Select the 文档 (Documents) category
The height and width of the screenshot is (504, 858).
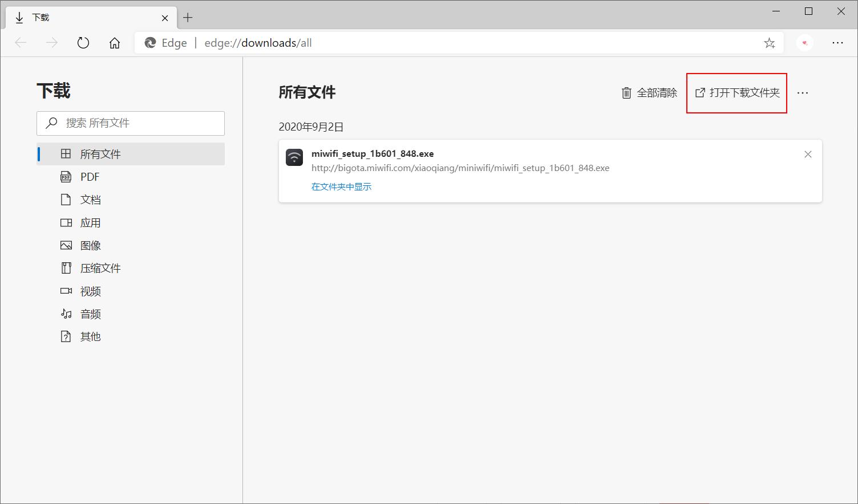90,199
